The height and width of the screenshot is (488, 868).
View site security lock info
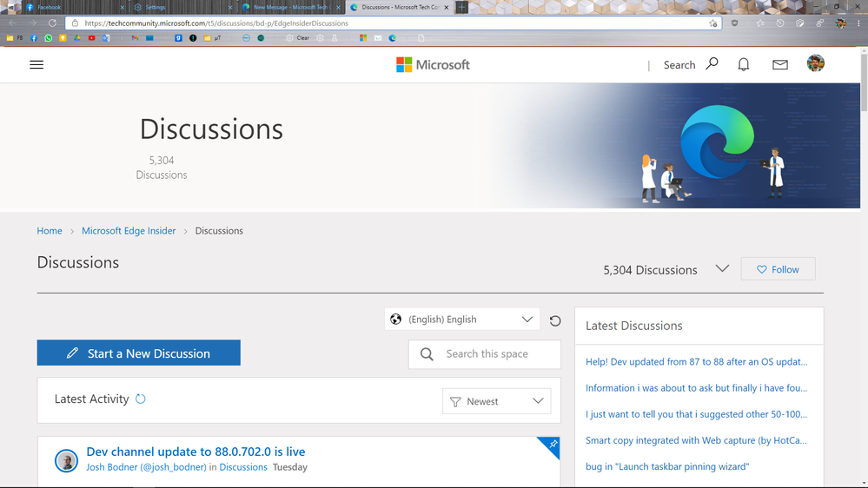(76, 23)
